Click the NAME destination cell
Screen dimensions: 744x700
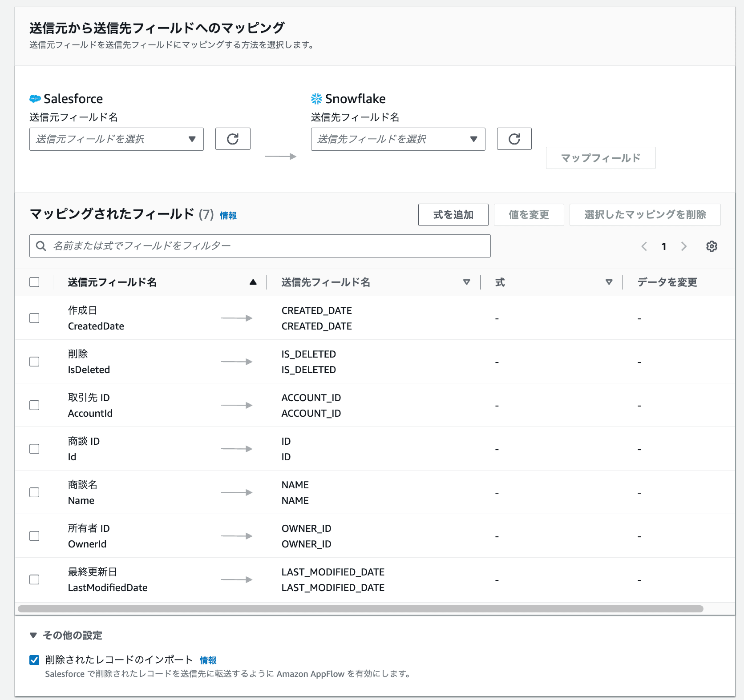pos(295,492)
